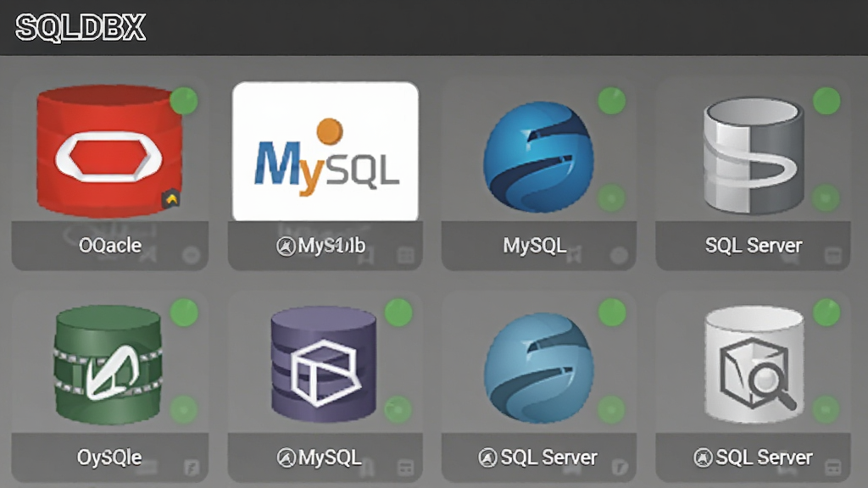
Task: Click circled badge in magnifier SQL Server label
Action: pos(703,457)
